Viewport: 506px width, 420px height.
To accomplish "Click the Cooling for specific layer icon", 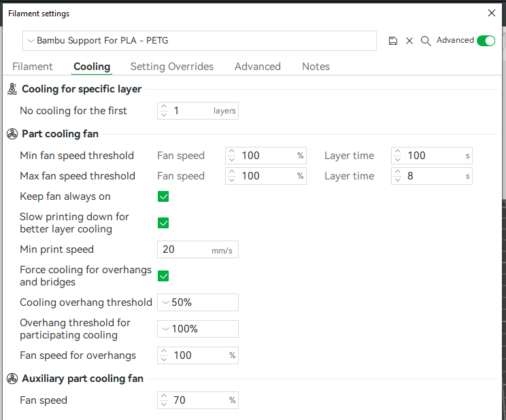I will tap(12, 89).
